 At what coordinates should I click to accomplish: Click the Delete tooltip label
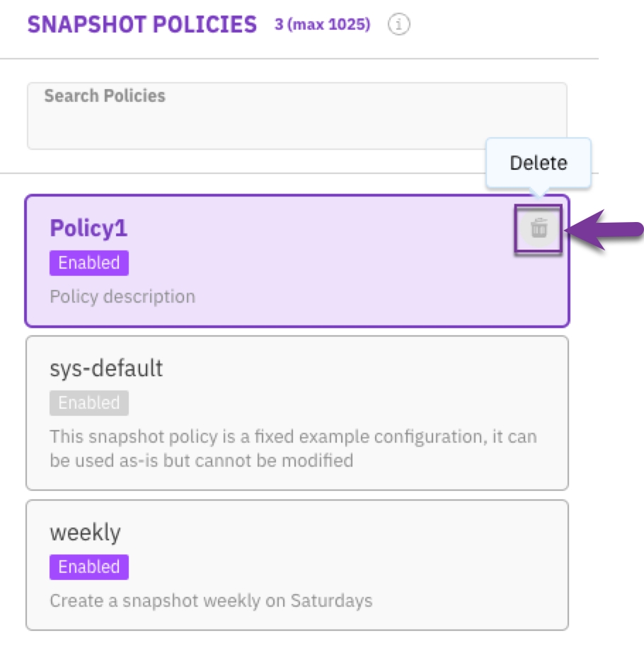(539, 163)
